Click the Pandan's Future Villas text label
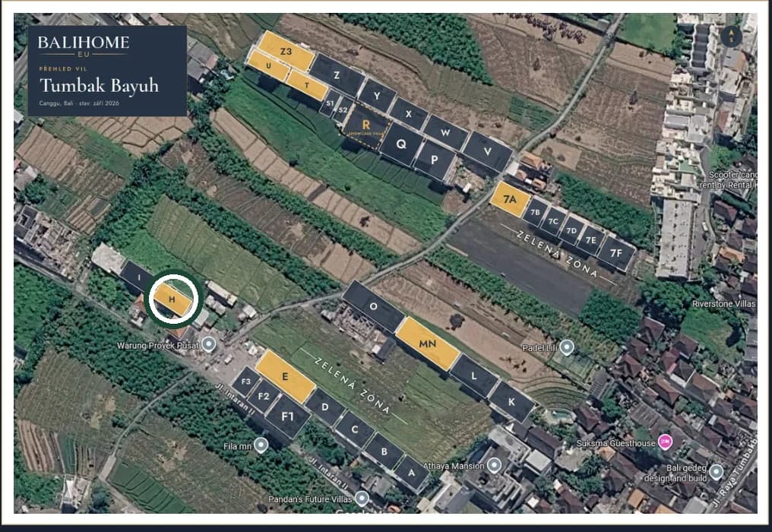This screenshot has height=532, width=772. pos(310,499)
